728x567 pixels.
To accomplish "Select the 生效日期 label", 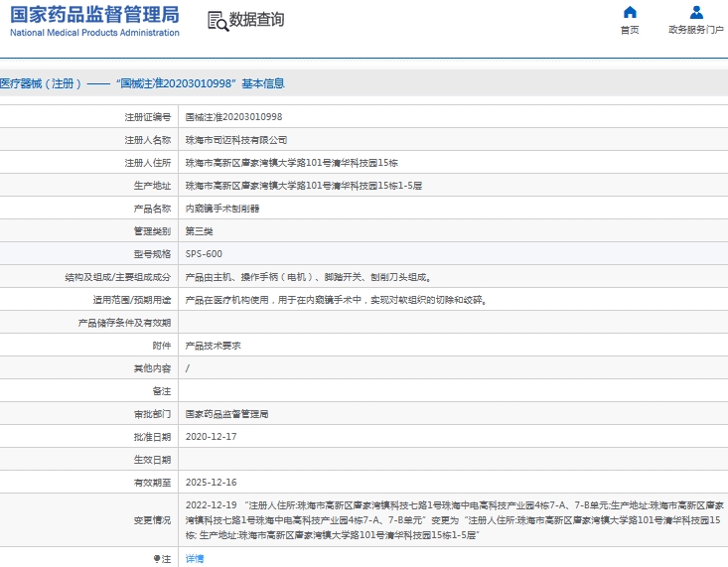I will click(x=152, y=460).
